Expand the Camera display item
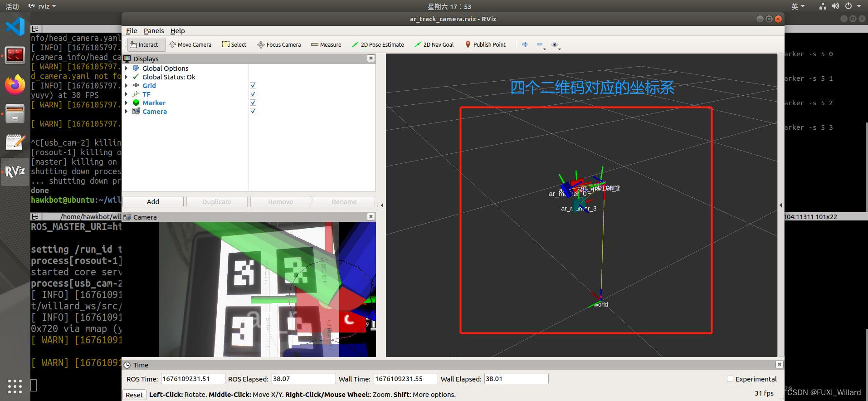 tap(127, 111)
